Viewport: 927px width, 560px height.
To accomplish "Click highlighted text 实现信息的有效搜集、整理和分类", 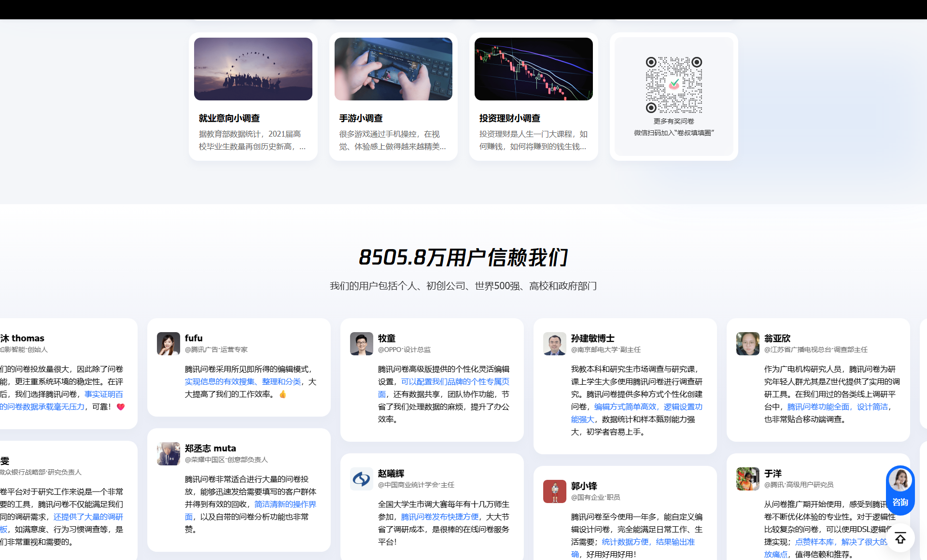I will [x=243, y=382].
